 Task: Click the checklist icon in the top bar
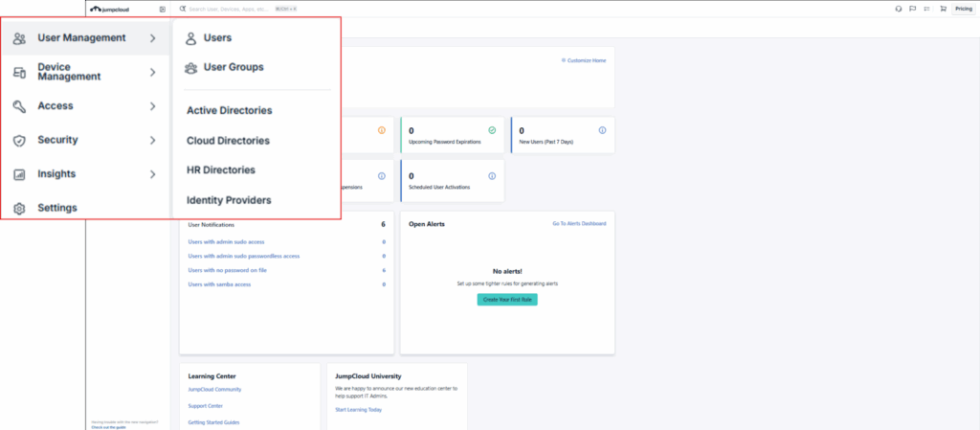927,9
